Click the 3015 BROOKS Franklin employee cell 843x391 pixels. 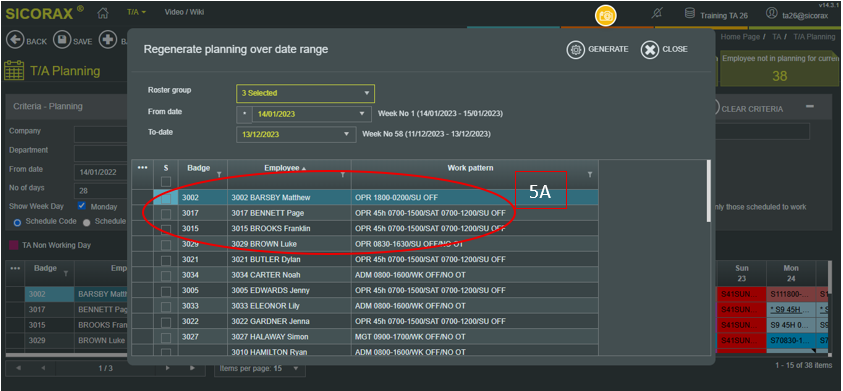pos(289,229)
